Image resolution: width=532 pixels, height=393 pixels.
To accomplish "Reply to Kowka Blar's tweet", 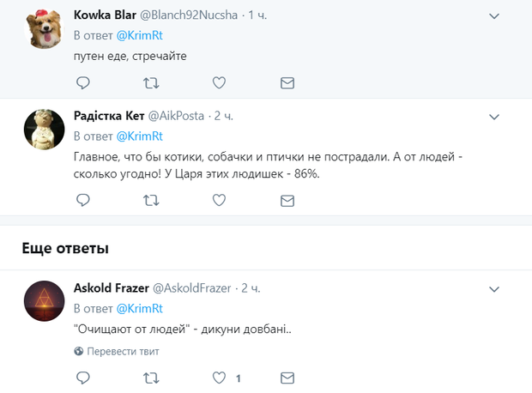I will point(83,82).
